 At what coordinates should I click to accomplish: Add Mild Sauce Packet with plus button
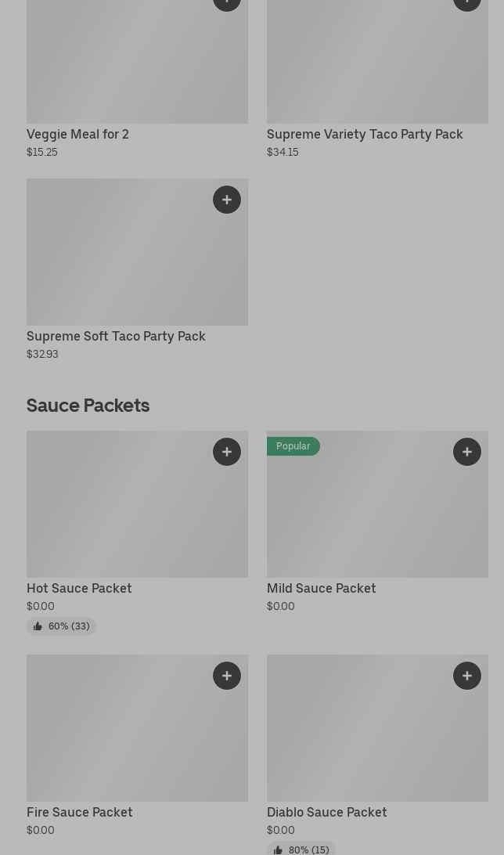[x=467, y=452]
